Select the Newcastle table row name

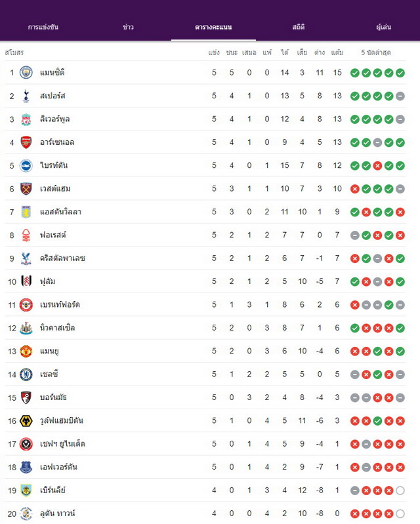click(x=57, y=328)
